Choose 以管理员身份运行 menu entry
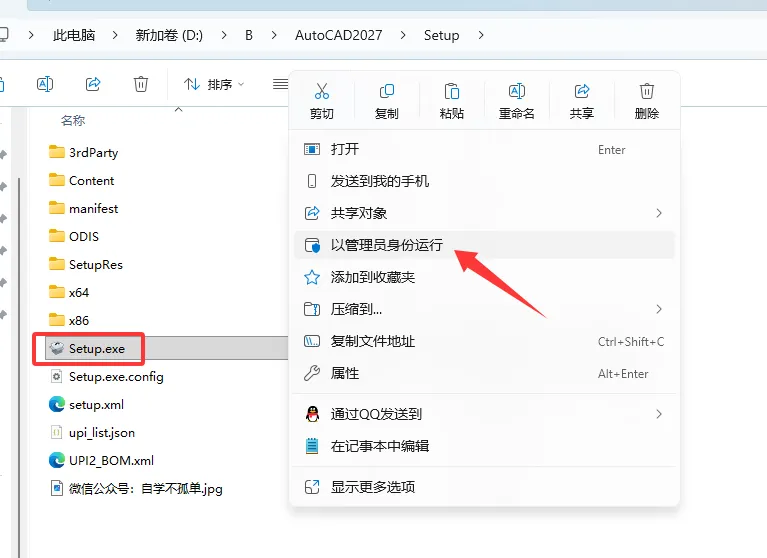The image size is (767, 558). (x=484, y=245)
